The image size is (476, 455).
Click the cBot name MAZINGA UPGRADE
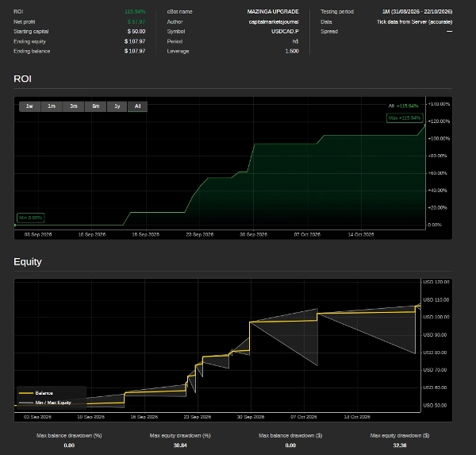pos(273,12)
